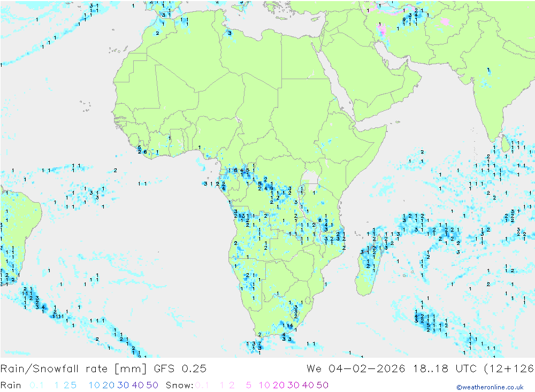
Task: Select the snow legend value 10
Action: [x=264, y=385]
